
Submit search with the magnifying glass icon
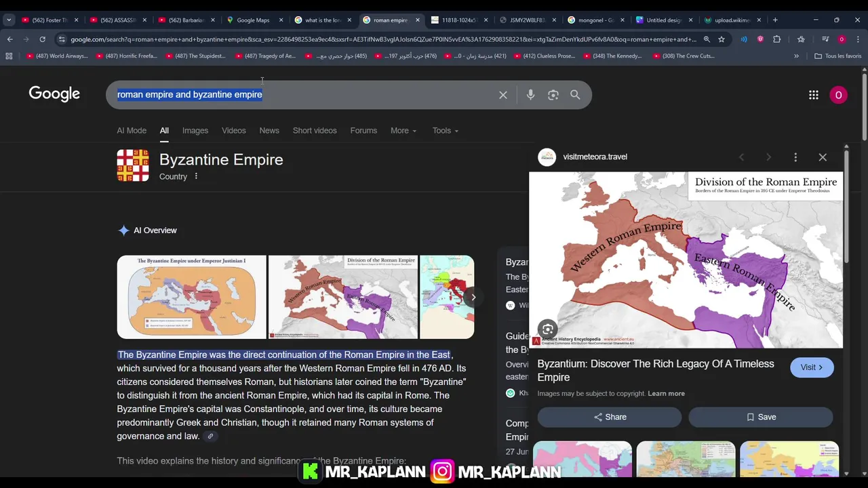[575, 95]
